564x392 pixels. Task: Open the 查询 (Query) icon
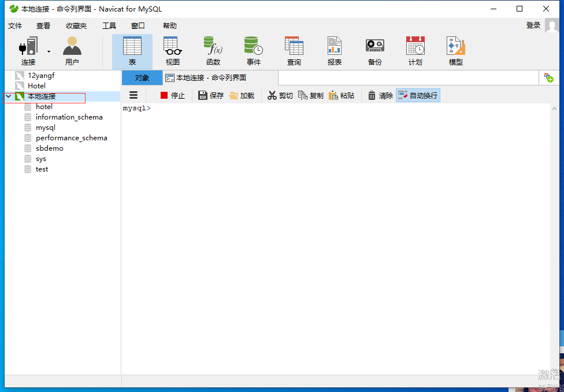(294, 50)
